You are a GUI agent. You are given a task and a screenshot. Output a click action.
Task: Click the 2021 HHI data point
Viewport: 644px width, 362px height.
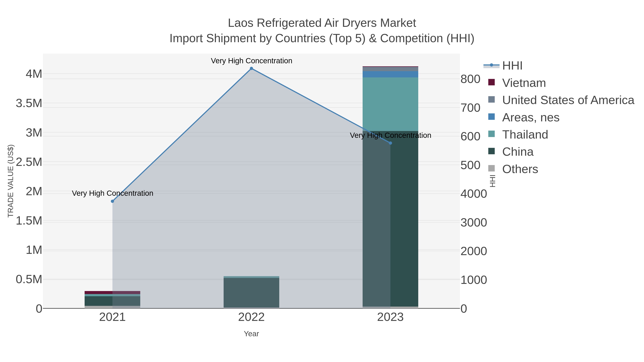pos(113,201)
